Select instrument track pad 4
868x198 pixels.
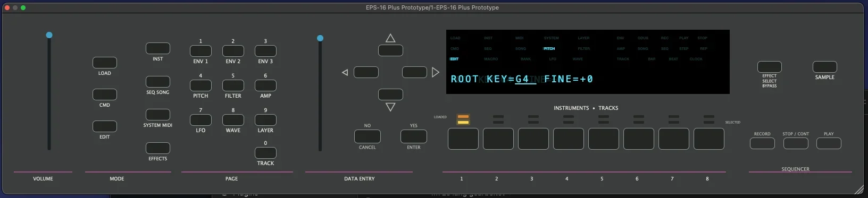(x=569, y=139)
